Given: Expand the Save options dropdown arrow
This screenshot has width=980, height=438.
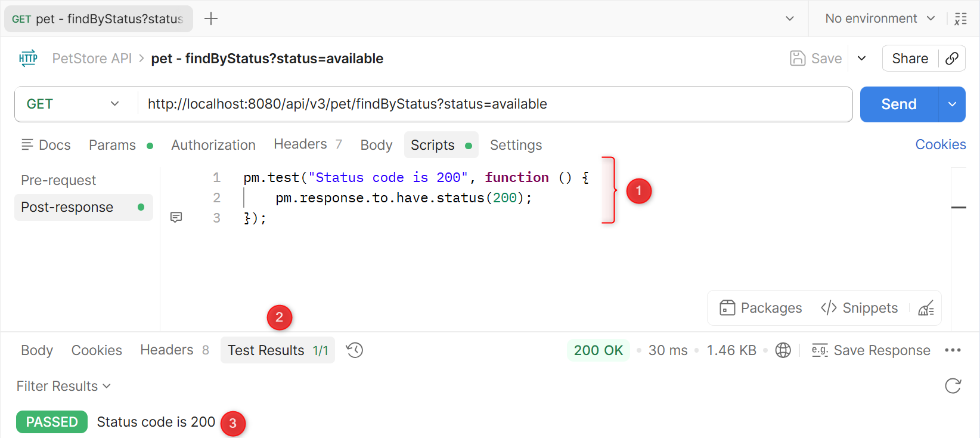Looking at the screenshot, I should [x=861, y=58].
